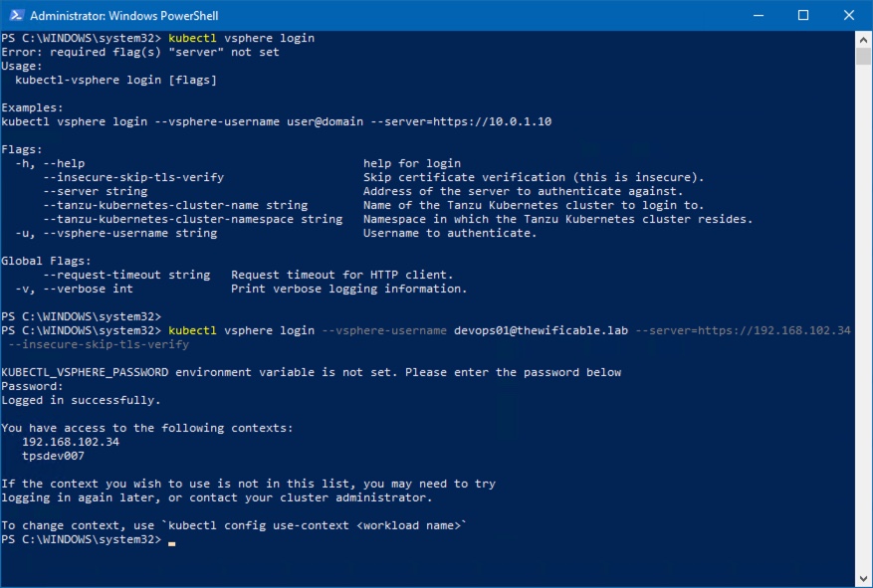Close the Administrator PowerShell window
873x588 pixels.
pyautogui.click(x=849, y=16)
